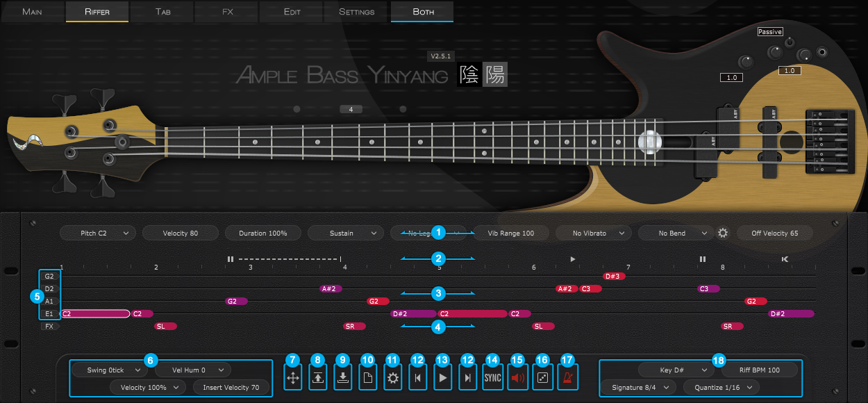
Task: Select the long highlighted C2 note at bar 1
Action: (x=95, y=314)
